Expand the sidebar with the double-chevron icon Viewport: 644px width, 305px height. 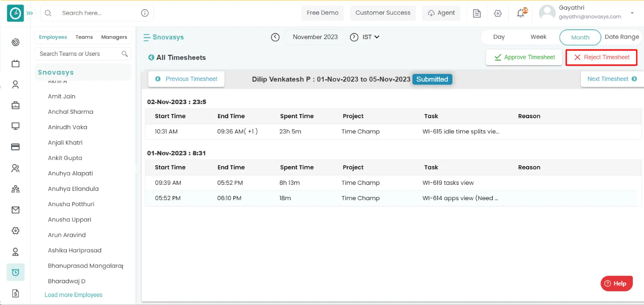(x=30, y=13)
